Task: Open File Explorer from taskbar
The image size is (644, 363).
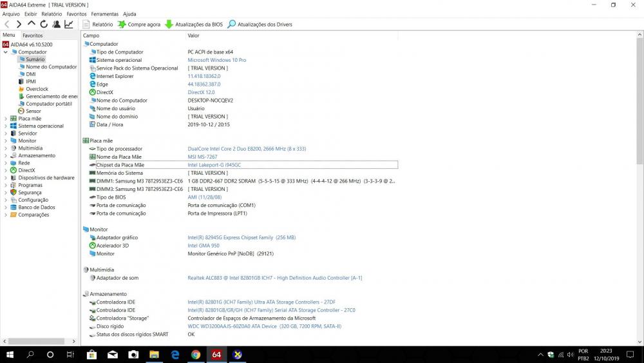Action: tap(154, 355)
